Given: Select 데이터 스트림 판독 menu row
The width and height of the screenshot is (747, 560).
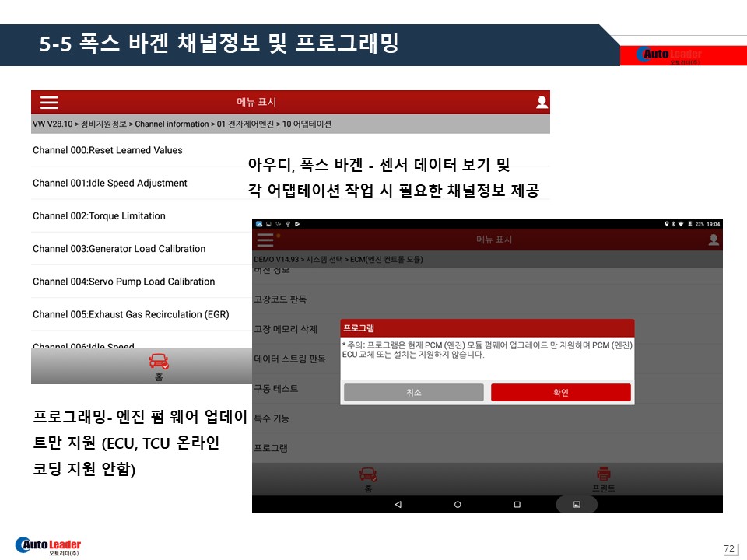Looking at the screenshot, I should (296, 359).
